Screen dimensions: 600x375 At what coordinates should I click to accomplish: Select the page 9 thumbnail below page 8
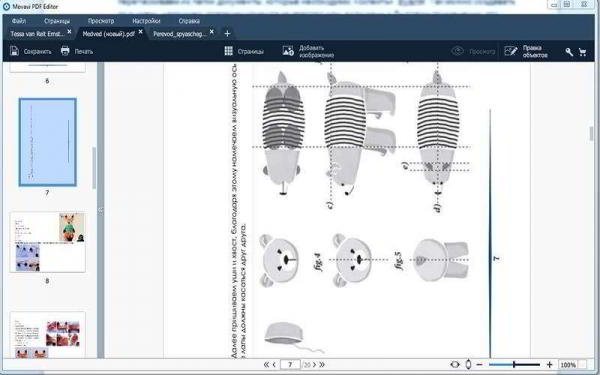point(47,335)
